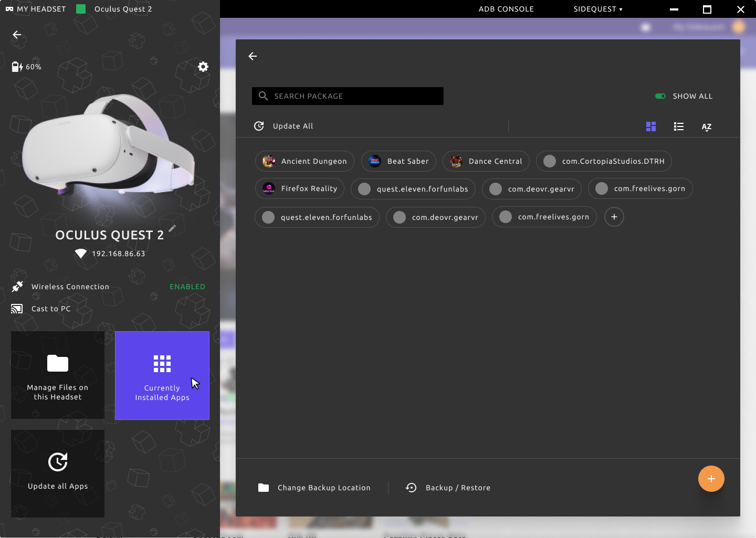756x538 pixels.
Task: Click the back arrow in the installed apps panel
Action: [x=253, y=56]
